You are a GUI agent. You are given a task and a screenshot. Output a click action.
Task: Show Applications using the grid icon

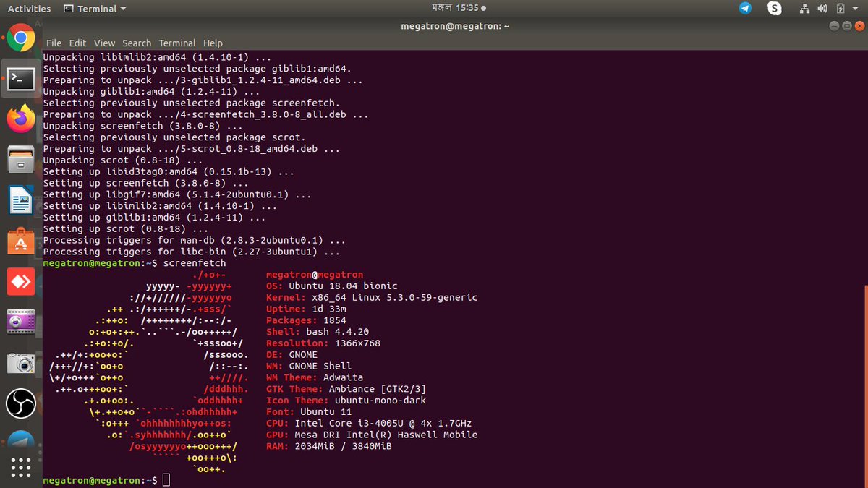click(21, 466)
